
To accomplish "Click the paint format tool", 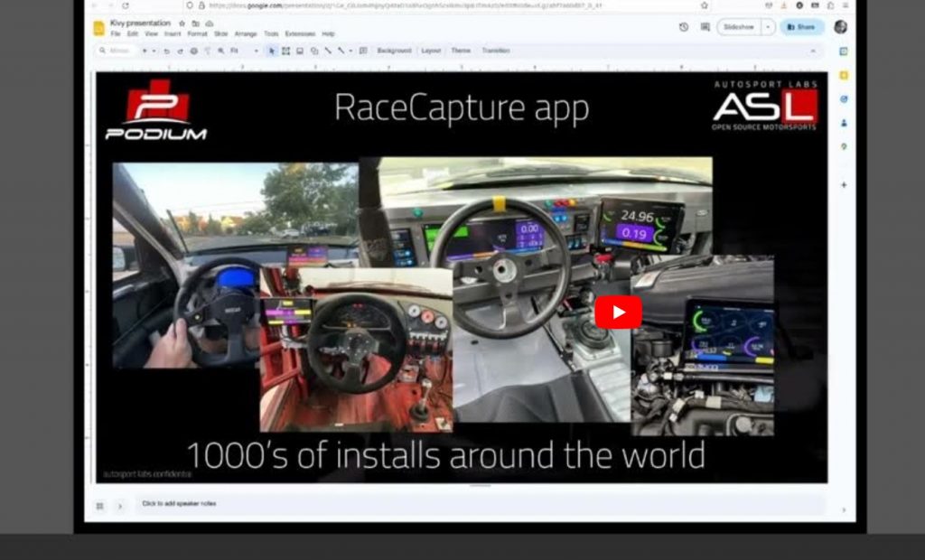I will (207, 51).
